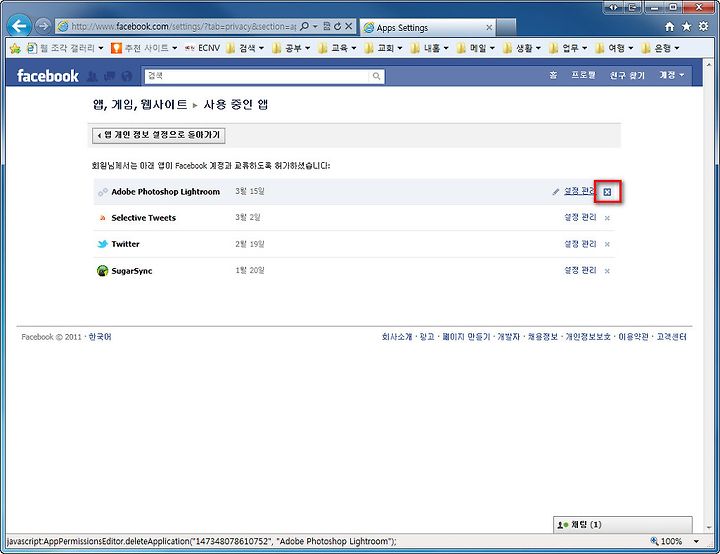Click the facebook logo
Viewport: 720px width, 554px height.
(48, 76)
